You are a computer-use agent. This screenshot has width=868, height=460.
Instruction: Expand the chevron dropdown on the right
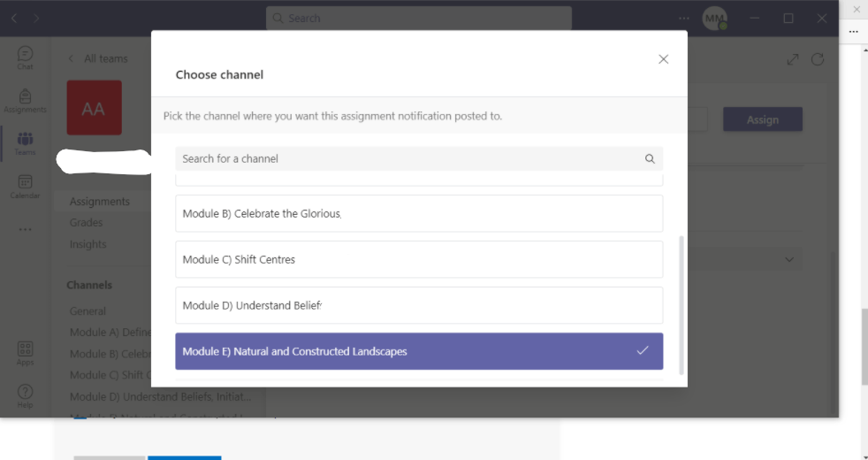coord(789,259)
